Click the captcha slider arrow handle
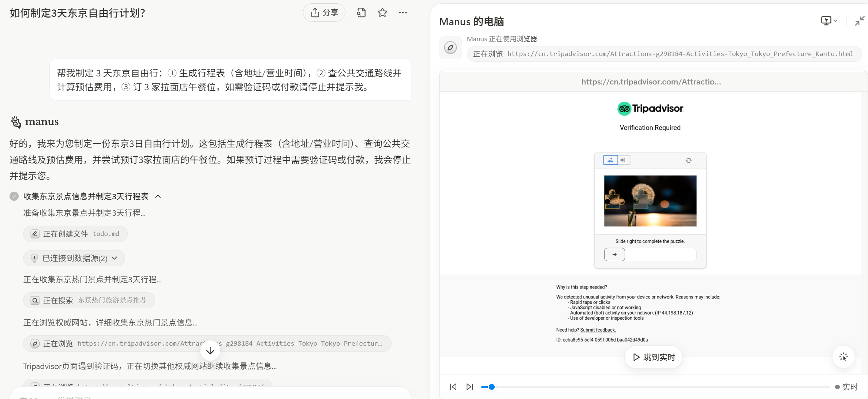This screenshot has height=399, width=868. tap(614, 255)
